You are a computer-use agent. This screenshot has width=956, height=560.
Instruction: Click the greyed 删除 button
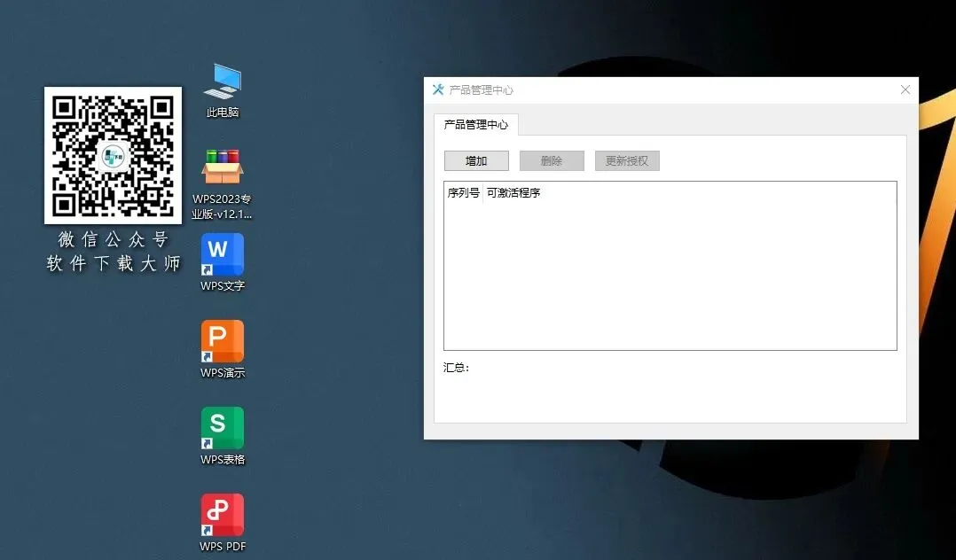pyautogui.click(x=552, y=161)
